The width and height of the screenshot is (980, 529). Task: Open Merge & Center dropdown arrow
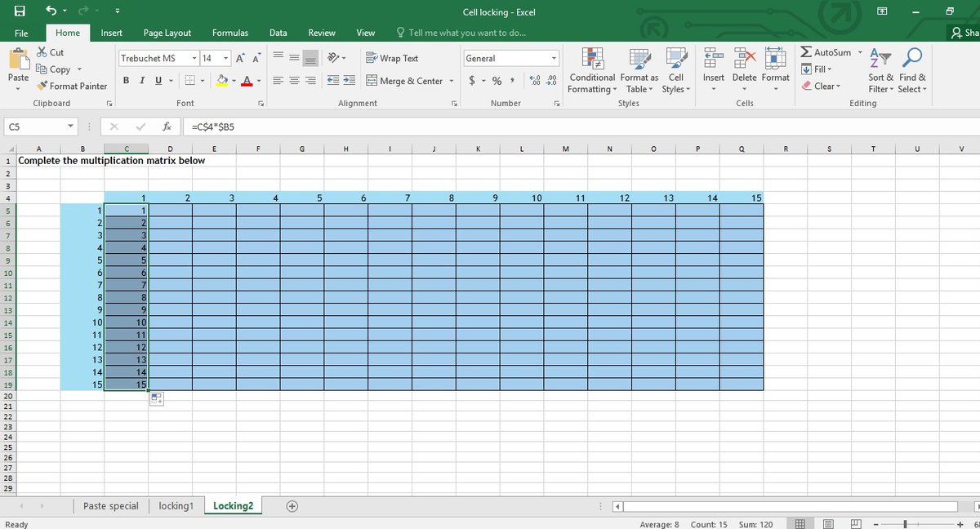click(x=452, y=81)
